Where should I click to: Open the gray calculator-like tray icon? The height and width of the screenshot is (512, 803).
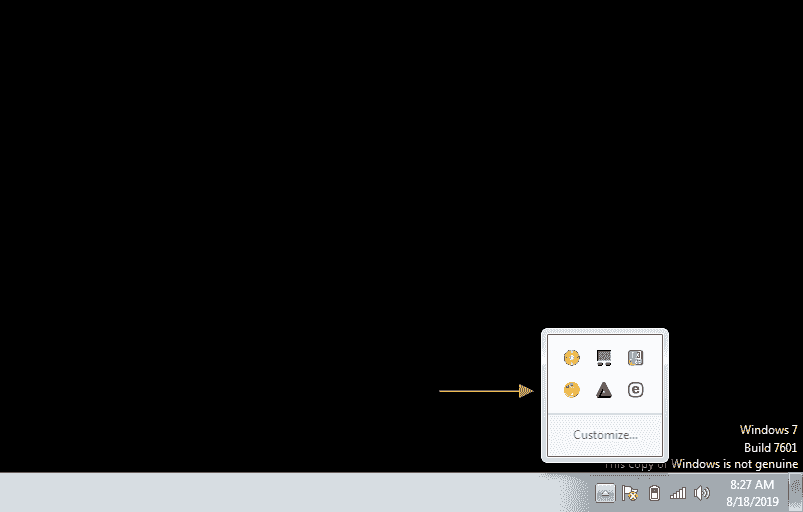(x=636, y=357)
